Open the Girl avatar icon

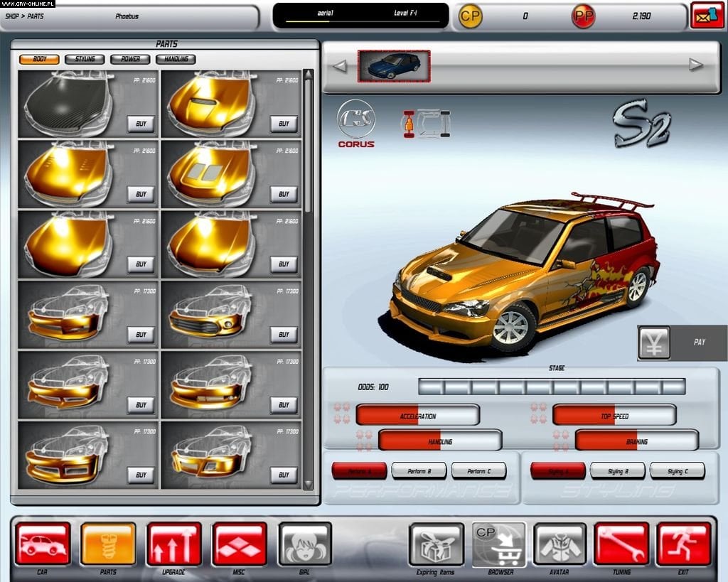[x=306, y=544]
